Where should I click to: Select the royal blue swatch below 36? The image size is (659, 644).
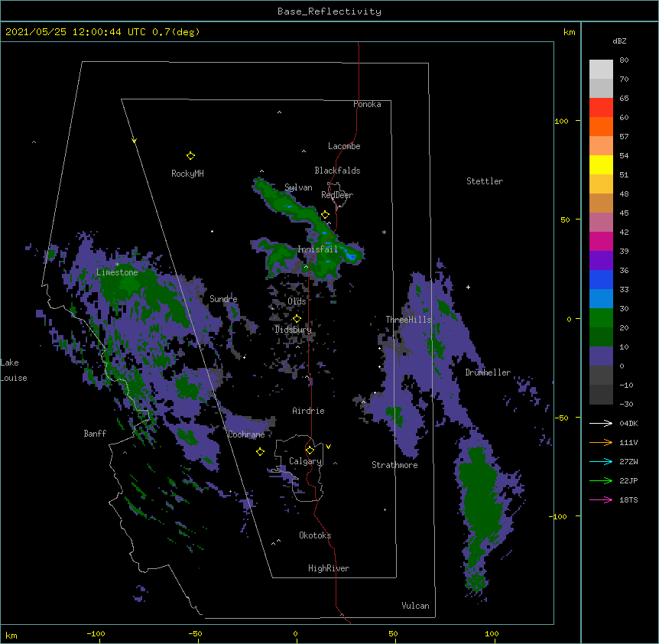[x=601, y=279]
